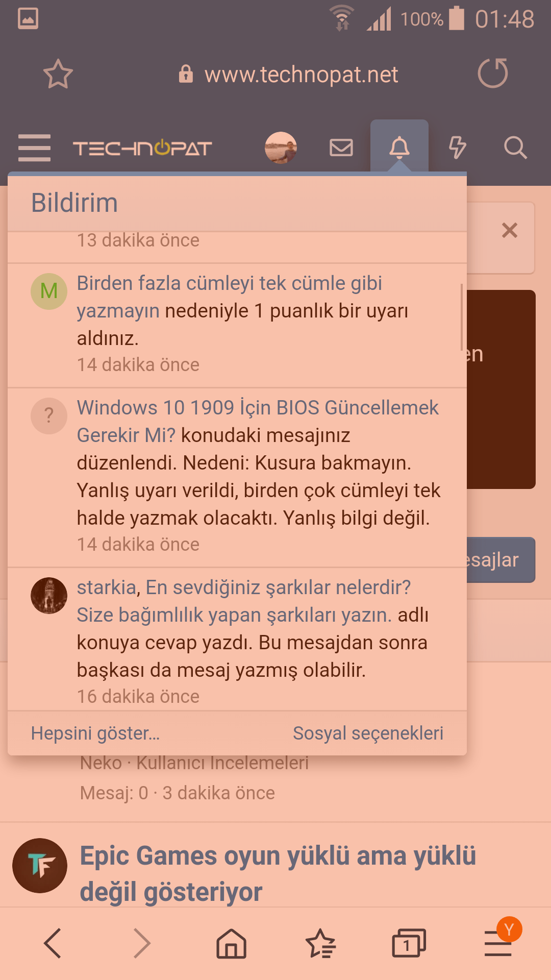
Task: Open the hamburger navigation menu
Action: (x=34, y=148)
